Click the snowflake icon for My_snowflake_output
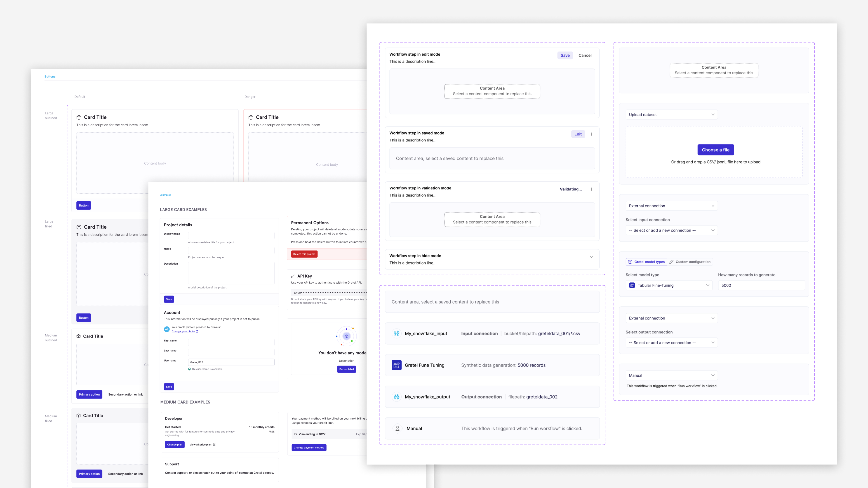868x488 pixels. click(x=397, y=397)
